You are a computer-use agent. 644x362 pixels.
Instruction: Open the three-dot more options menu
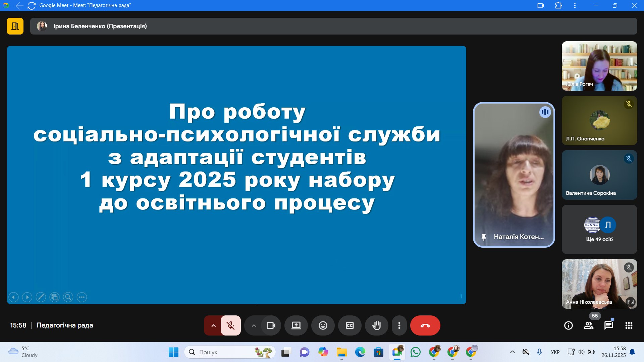coord(399,325)
